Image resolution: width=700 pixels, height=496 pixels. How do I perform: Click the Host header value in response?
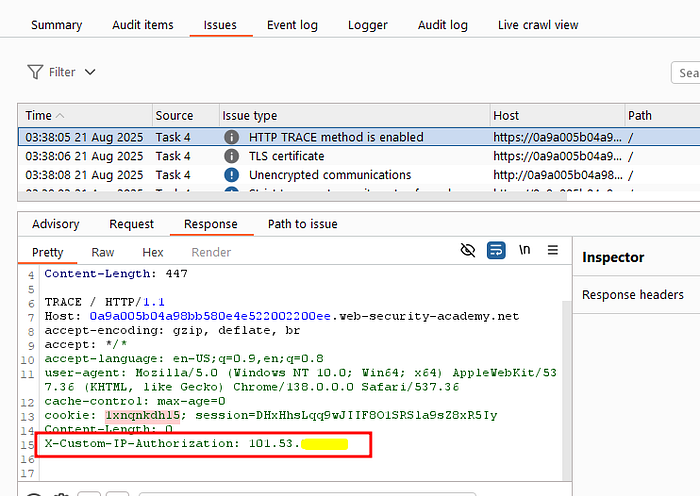(x=304, y=317)
